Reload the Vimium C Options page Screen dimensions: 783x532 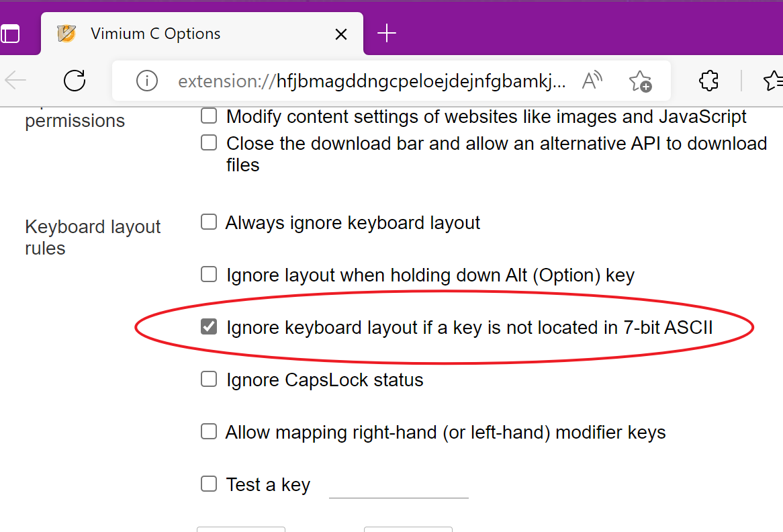(x=74, y=80)
